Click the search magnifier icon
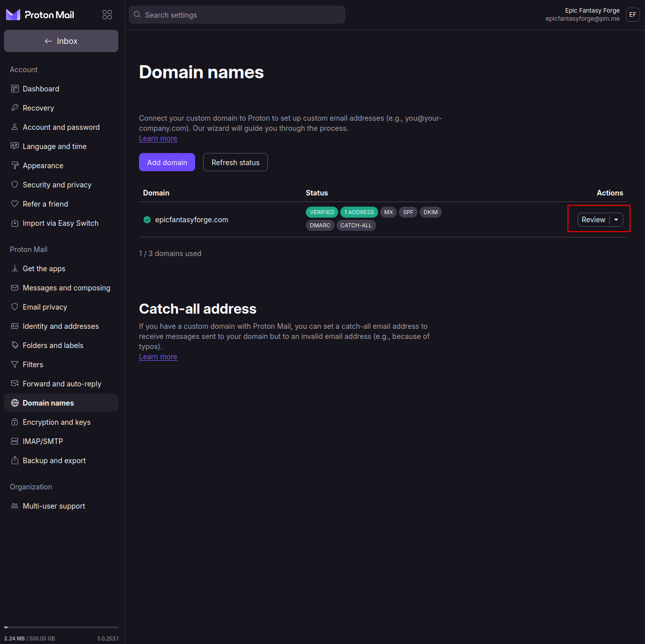 (137, 15)
